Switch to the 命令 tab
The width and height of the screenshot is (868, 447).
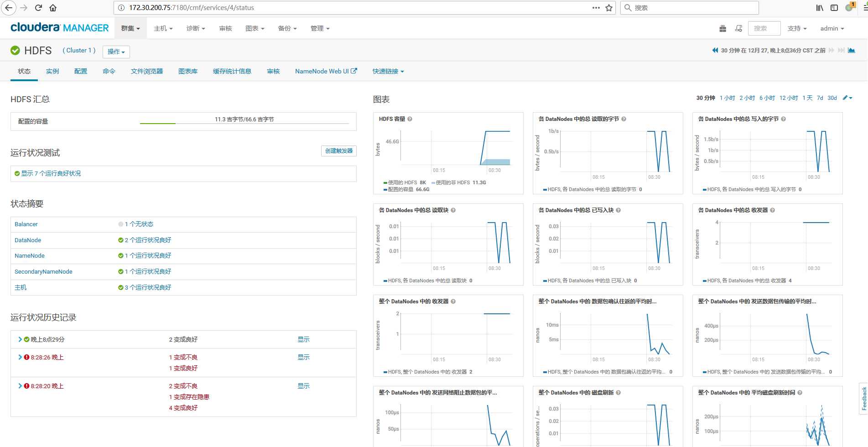click(109, 71)
